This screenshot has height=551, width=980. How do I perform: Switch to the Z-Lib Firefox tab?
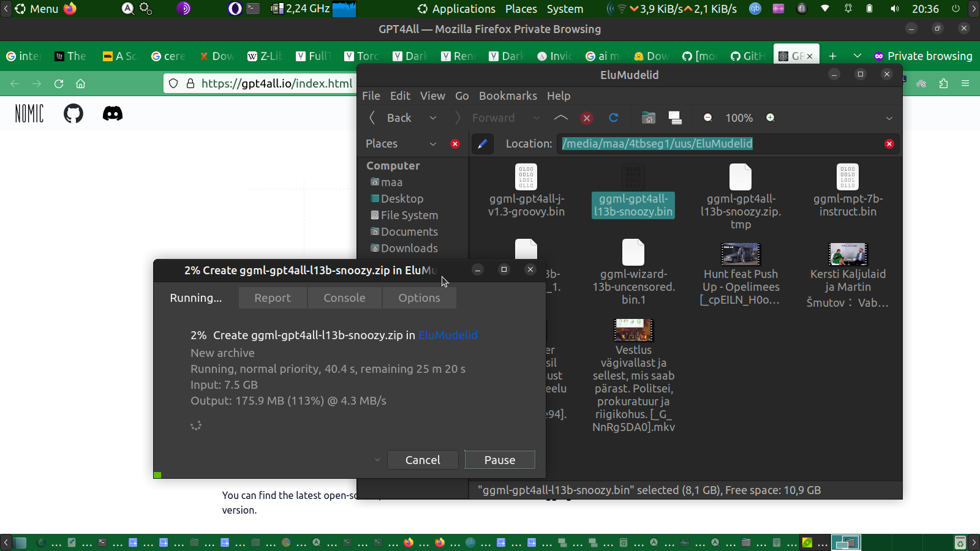tap(265, 56)
